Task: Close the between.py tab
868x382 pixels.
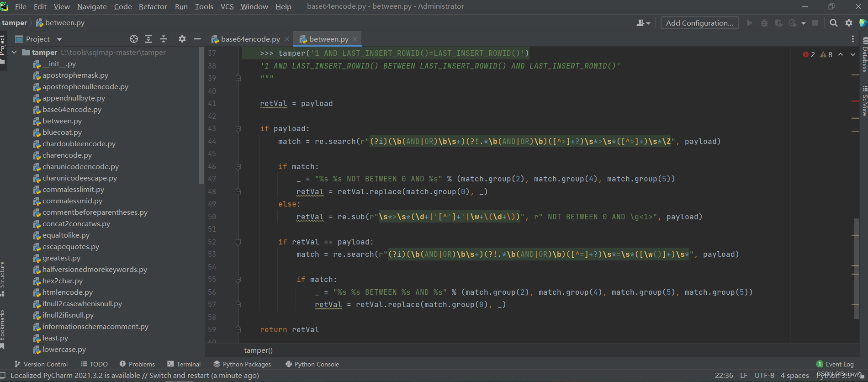Action: point(355,39)
